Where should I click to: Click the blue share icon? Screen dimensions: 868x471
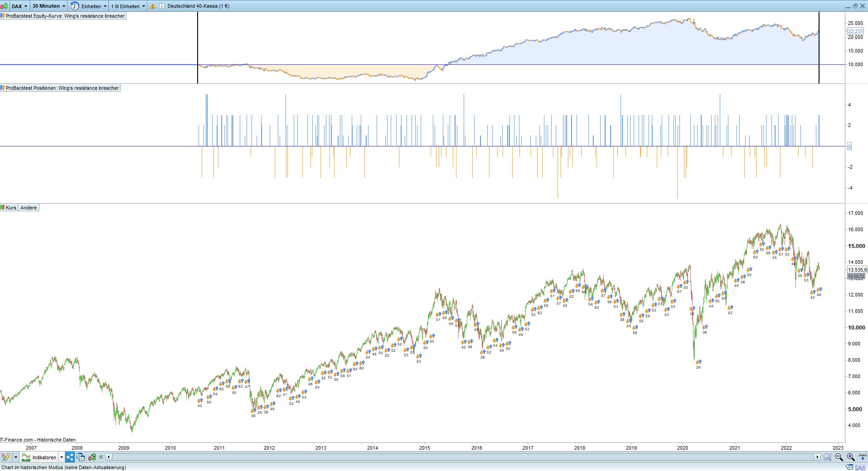[70, 457]
